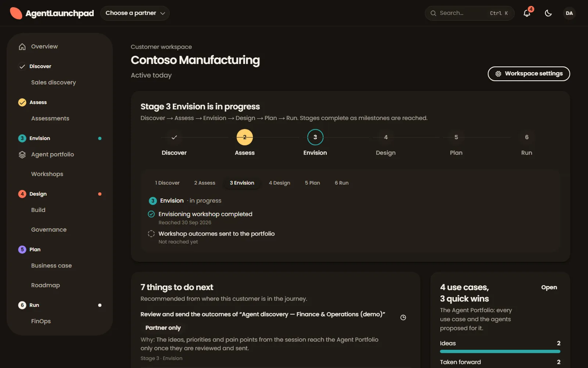Image resolution: width=588 pixels, height=368 pixels.
Task: Click the Envision stage 3 circle
Action: (315, 137)
